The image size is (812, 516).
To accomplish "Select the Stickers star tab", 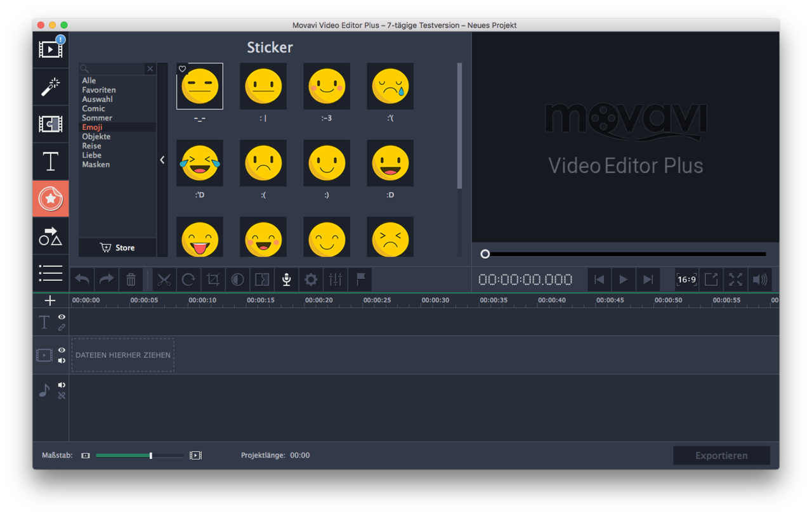I will coord(51,199).
